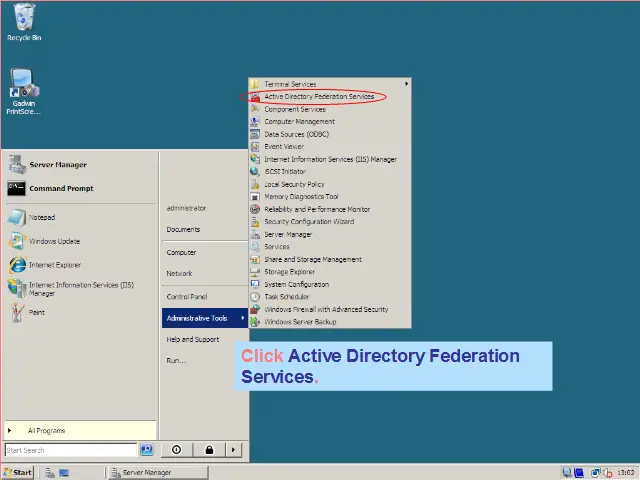Click inside the Start Search field
This screenshot has height=480, width=640.
(71, 450)
